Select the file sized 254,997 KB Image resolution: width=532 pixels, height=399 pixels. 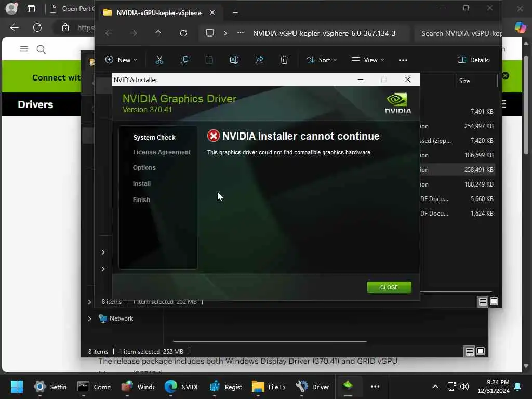click(x=478, y=126)
